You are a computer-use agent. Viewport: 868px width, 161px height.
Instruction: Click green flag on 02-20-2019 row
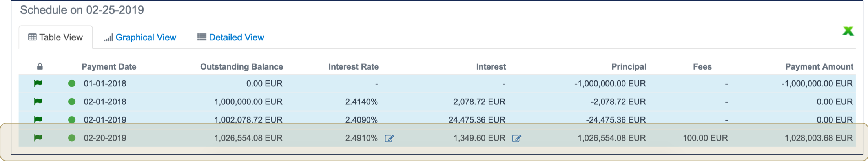point(38,138)
